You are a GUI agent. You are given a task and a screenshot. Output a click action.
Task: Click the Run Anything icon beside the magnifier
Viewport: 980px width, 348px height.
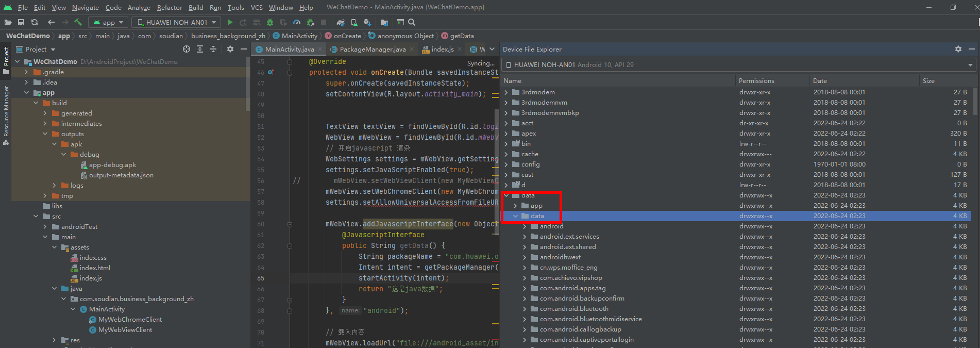400,22
